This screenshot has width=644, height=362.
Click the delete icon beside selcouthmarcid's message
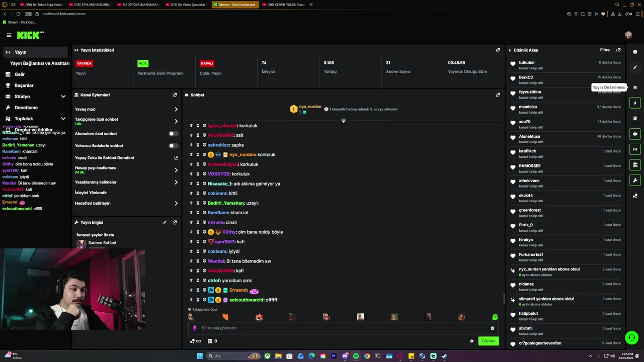pyautogui.click(x=191, y=300)
